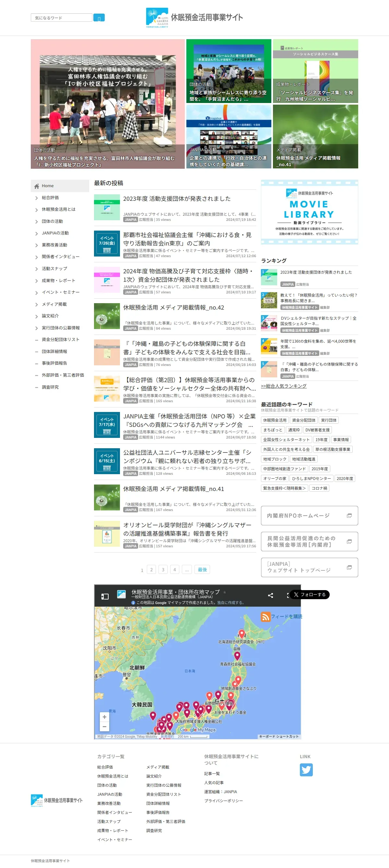Click the external-link icon on JANPIA ウェブサイト banner
This screenshot has height=868, width=389.
click(x=349, y=567)
